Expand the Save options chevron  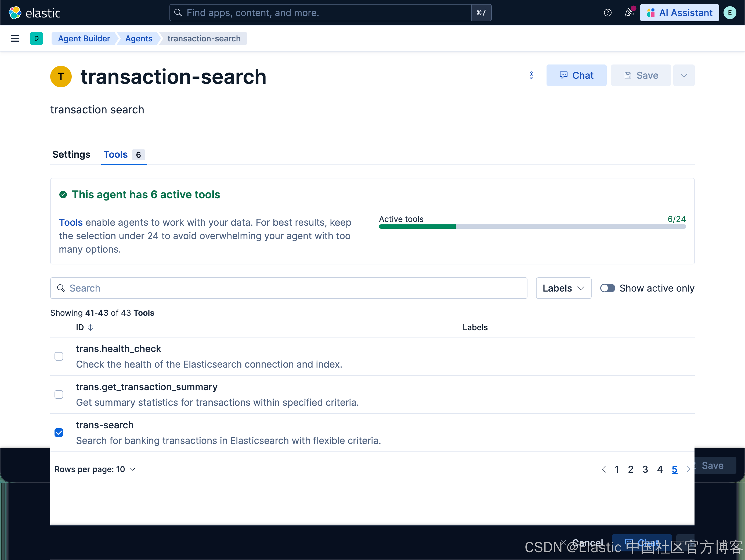[683, 75]
